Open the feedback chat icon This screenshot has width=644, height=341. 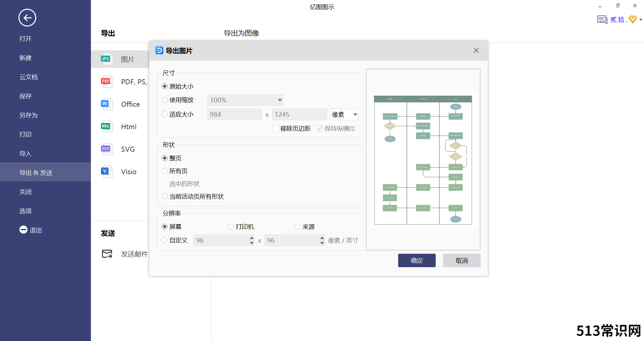602,19
